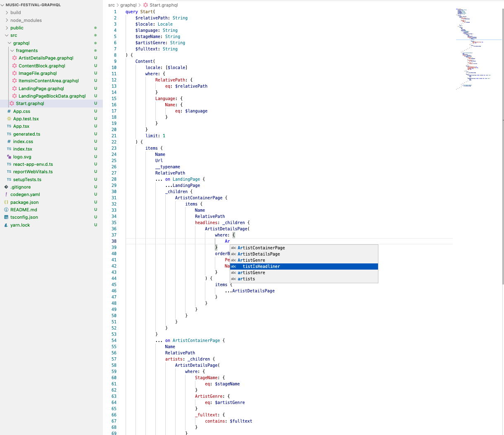
Task: Collapse the MUSIC-FESTIVAL-GRAPHQL project root
Action: [x=3, y=5]
